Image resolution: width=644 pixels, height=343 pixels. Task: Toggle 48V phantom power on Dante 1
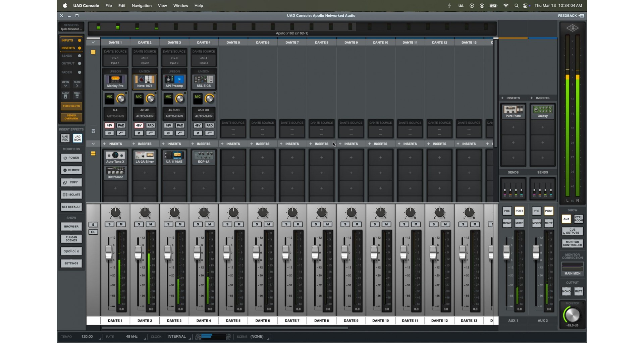[x=109, y=125]
